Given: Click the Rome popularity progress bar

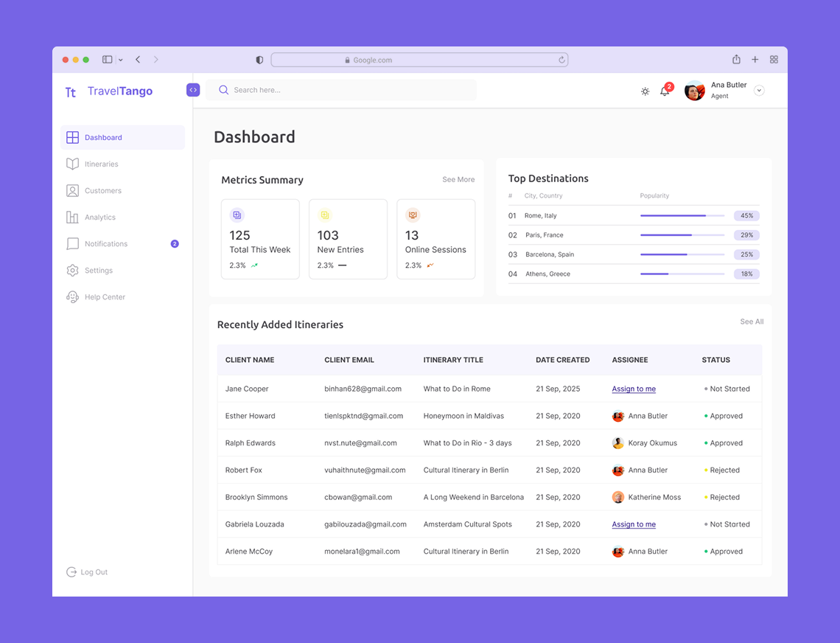Looking at the screenshot, I should tap(682, 215).
